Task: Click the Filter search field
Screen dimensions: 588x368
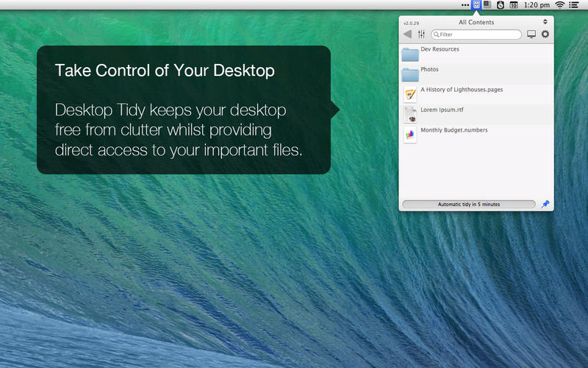Action: [476, 34]
